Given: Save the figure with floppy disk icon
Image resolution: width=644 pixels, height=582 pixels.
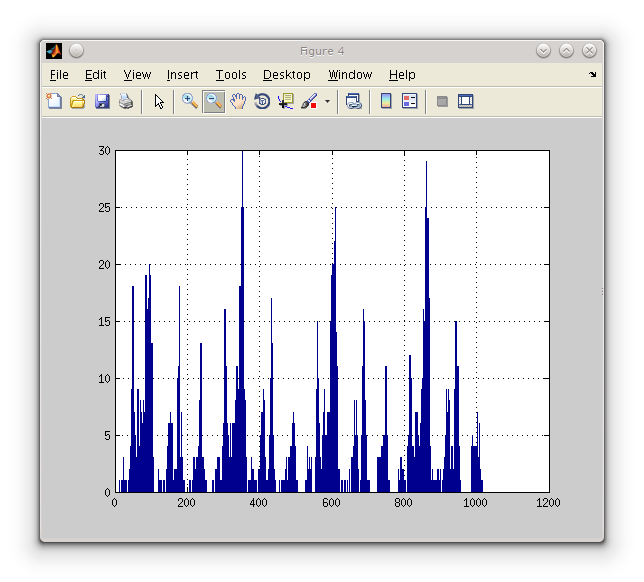Looking at the screenshot, I should click(102, 101).
